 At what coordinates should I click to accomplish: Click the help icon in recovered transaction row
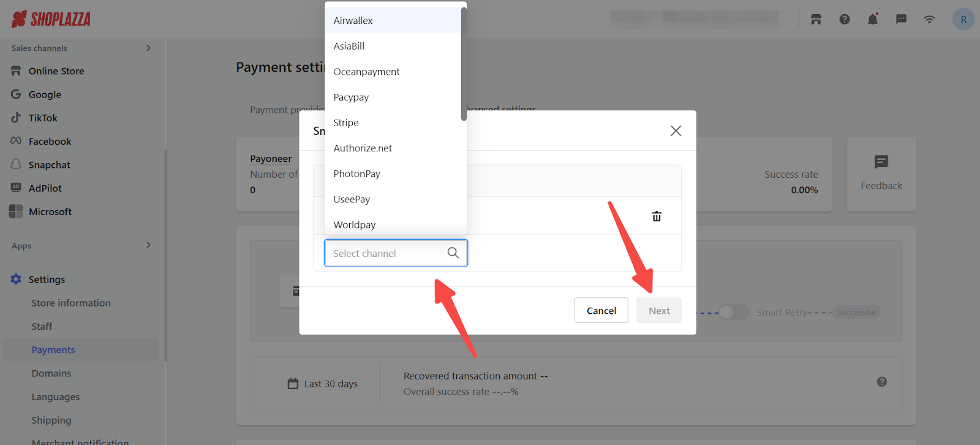tap(882, 382)
